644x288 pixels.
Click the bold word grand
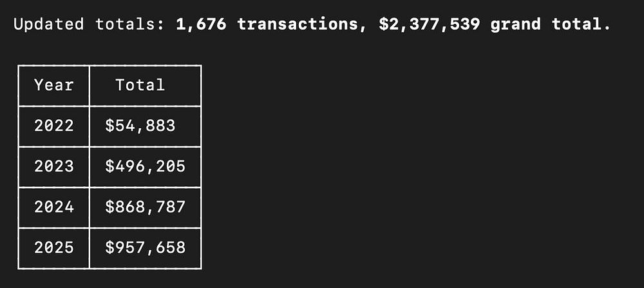[515, 24]
